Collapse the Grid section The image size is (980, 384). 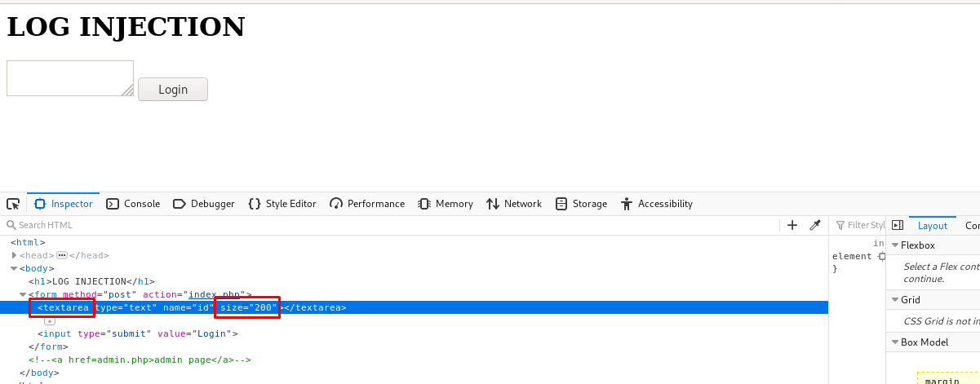pos(895,300)
